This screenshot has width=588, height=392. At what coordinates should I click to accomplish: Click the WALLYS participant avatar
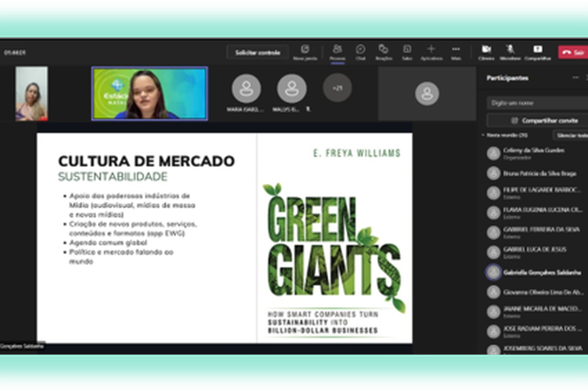292,89
